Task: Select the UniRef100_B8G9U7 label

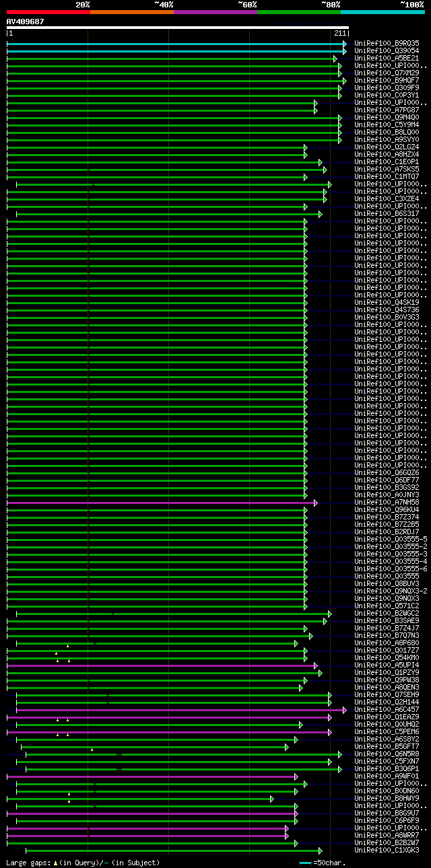Action: coord(387,813)
